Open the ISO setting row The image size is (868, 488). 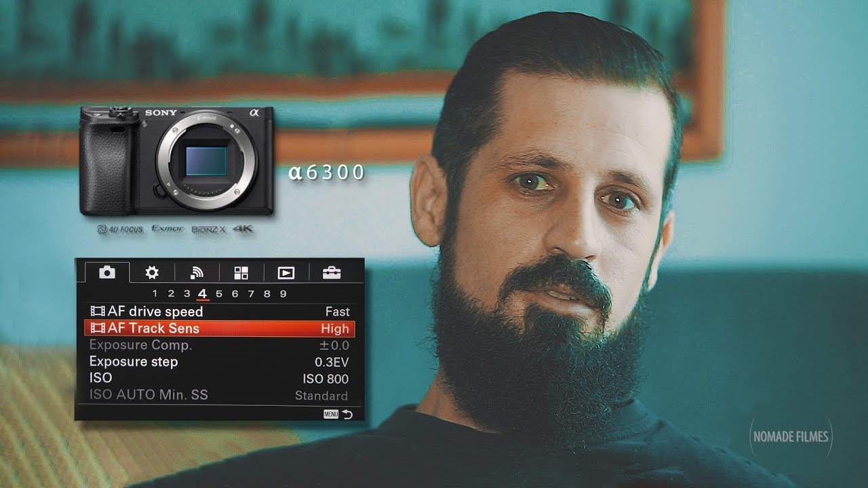point(220,378)
